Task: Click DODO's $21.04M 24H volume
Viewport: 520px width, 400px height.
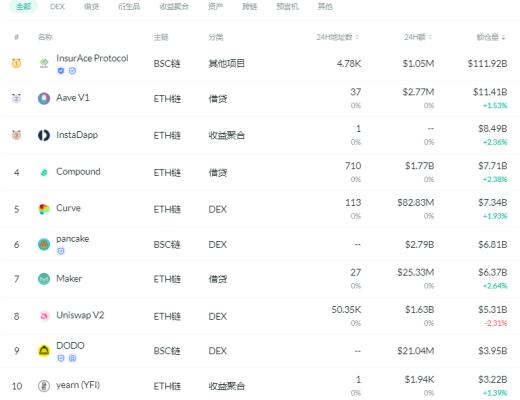Action: point(416,351)
